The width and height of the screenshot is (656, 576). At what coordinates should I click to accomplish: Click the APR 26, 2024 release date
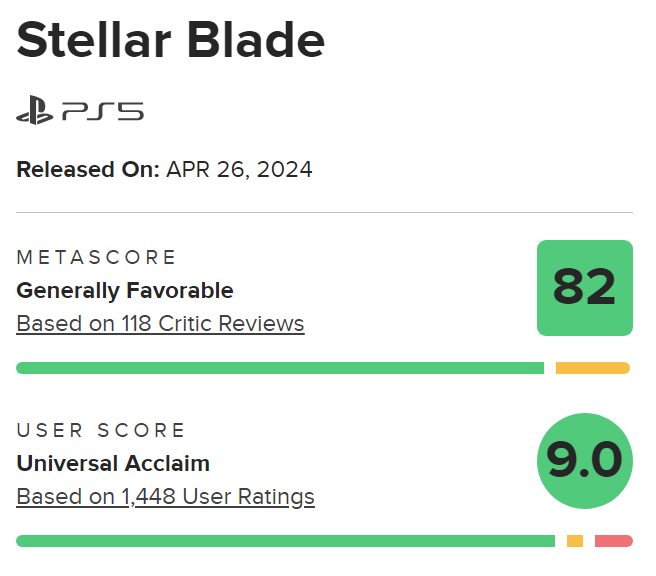[239, 169]
